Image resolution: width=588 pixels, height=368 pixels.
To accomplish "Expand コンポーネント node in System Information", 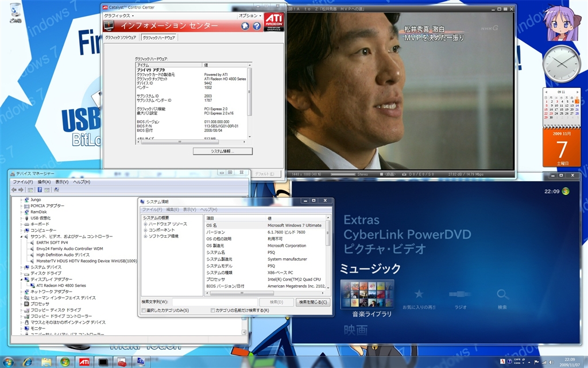I will click(145, 230).
